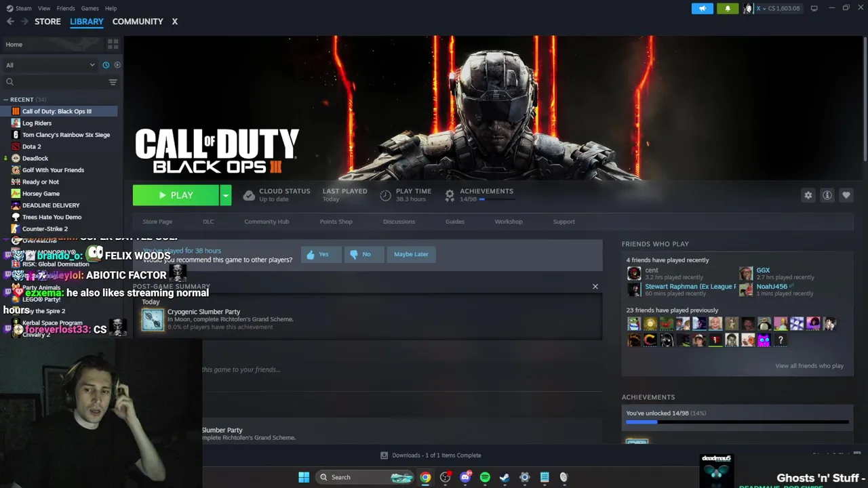Open the game settings gear icon
868x488 pixels.
808,195
